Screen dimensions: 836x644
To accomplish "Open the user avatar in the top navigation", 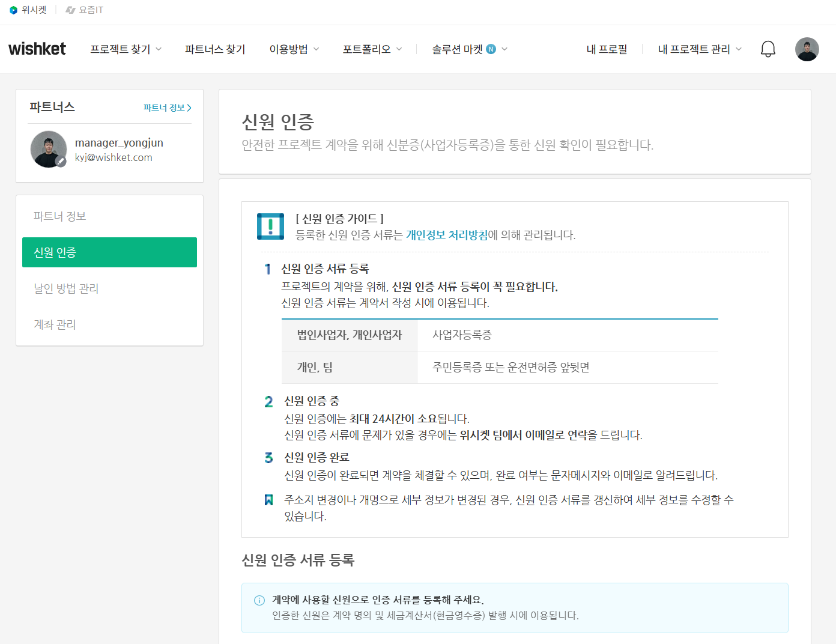I will tap(807, 49).
